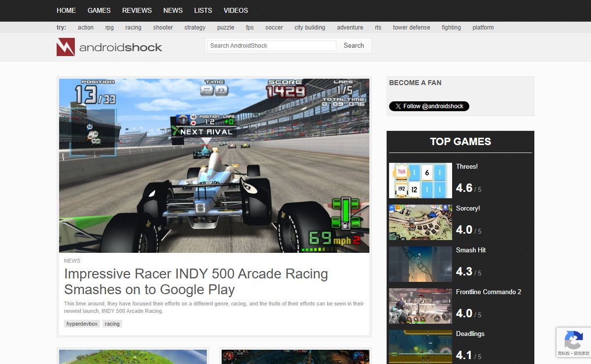This screenshot has width=591, height=364.
Task: Click the AndroidShock red logo icon
Action: [66, 47]
